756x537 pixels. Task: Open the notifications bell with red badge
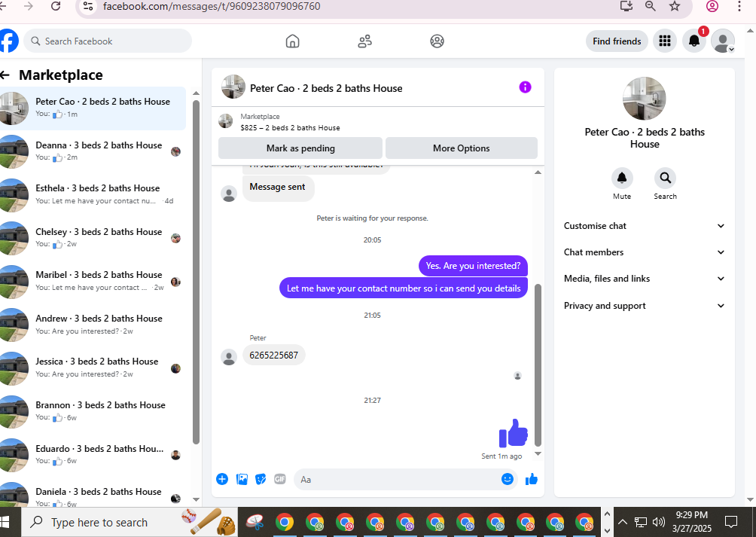coord(694,41)
